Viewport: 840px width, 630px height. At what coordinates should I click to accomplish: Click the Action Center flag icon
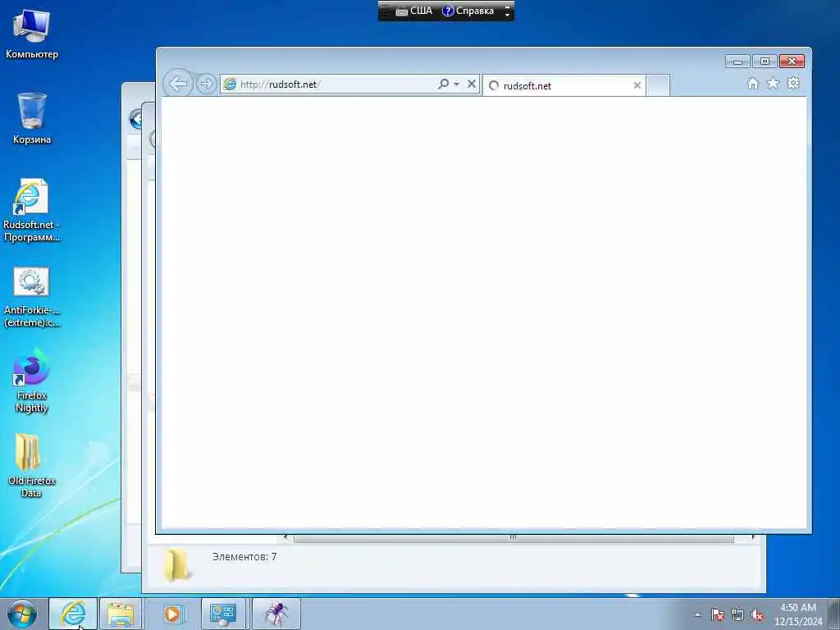click(x=718, y=615)
